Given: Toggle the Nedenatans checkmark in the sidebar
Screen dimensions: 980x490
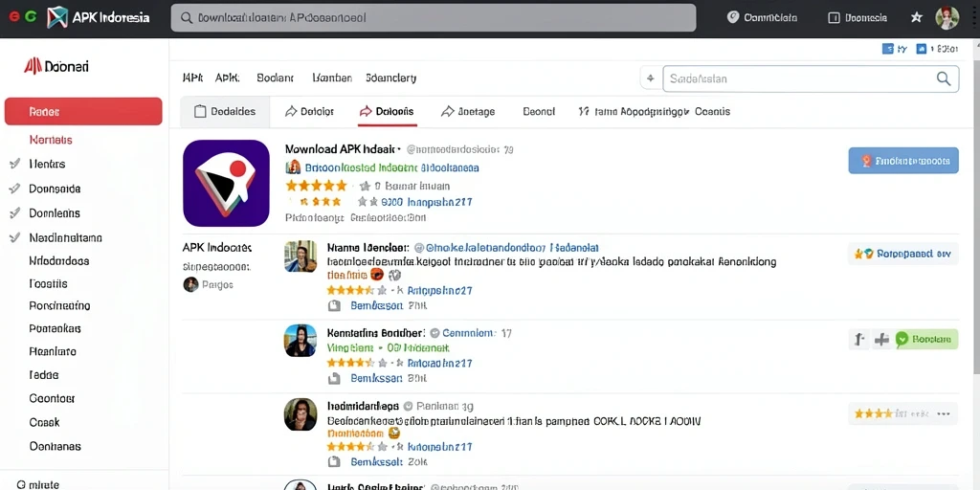Looking at the screenshot, I should point(15,237).
